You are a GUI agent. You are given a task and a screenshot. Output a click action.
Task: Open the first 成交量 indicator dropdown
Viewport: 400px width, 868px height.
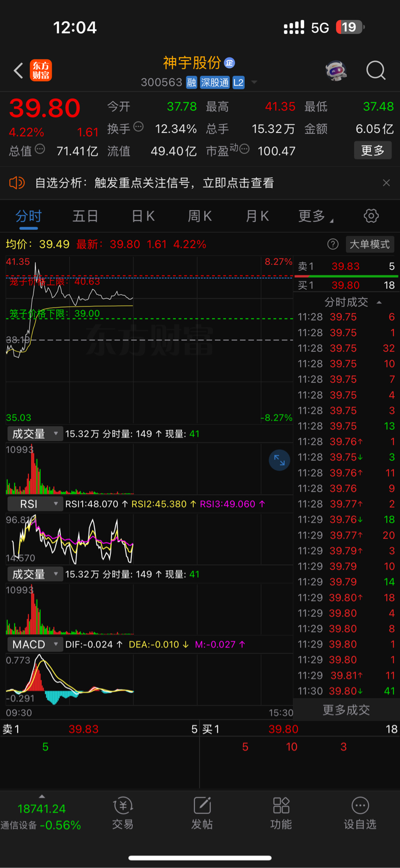(x=35, y=434)
